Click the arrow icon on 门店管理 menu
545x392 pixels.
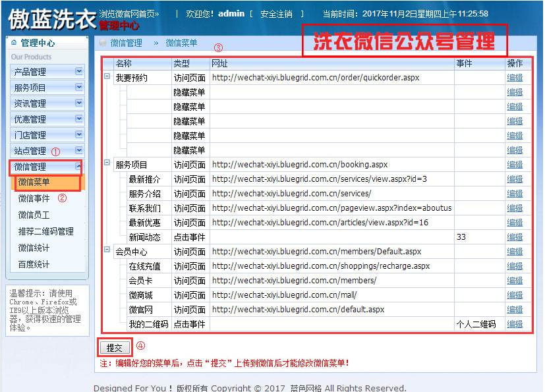(x=78, y=134)
